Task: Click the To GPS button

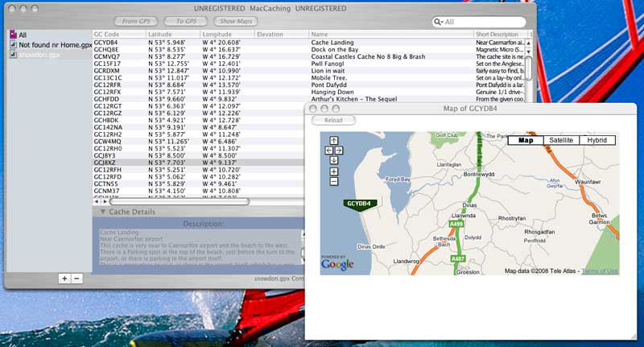Action: tap(186, 21)
